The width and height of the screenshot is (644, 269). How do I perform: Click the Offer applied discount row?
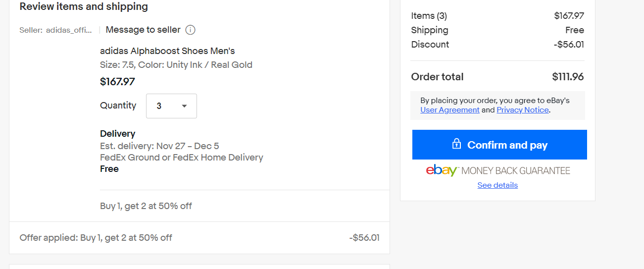199,238
